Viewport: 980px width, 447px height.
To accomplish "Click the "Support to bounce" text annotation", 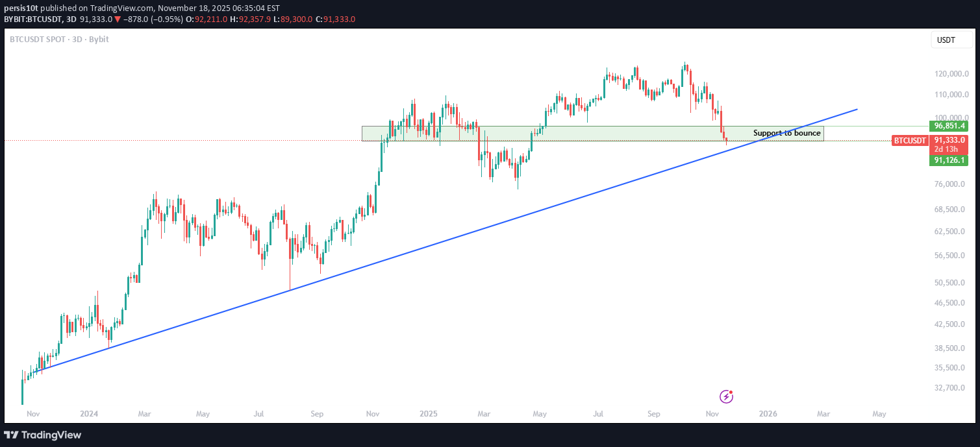I will (786, 133).
